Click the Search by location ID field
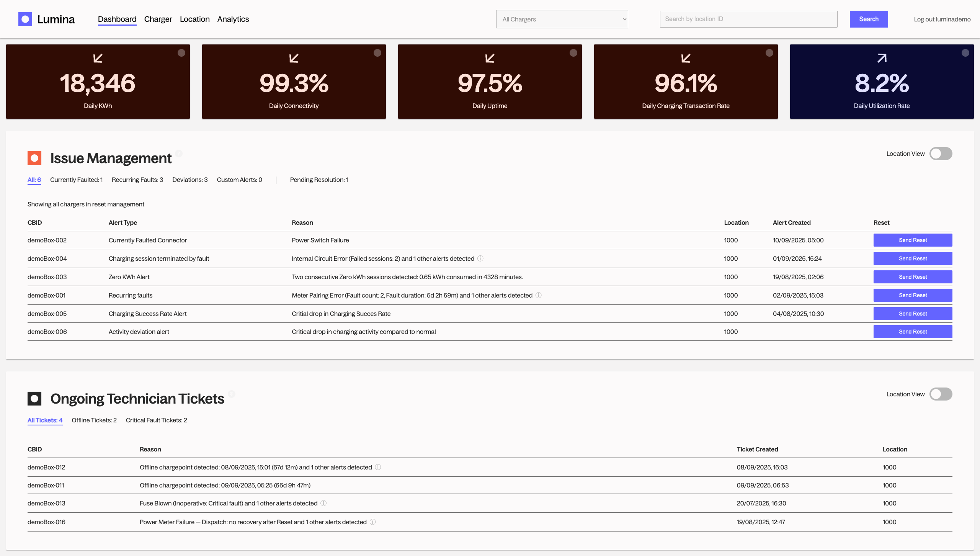The height and width of the screenshot is (556, 980). click(x=748, y=19)
